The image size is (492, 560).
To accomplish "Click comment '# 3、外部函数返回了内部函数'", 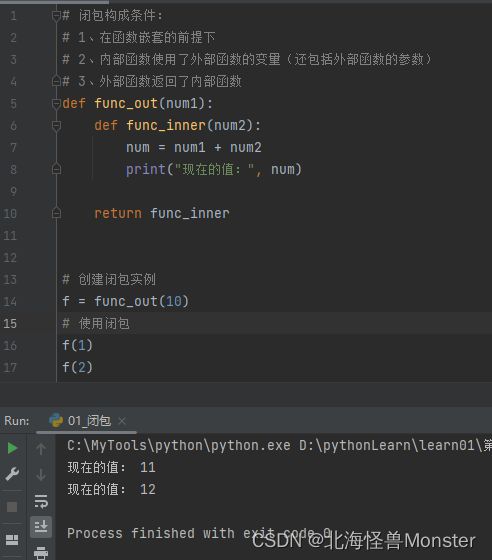I will 152,81.
